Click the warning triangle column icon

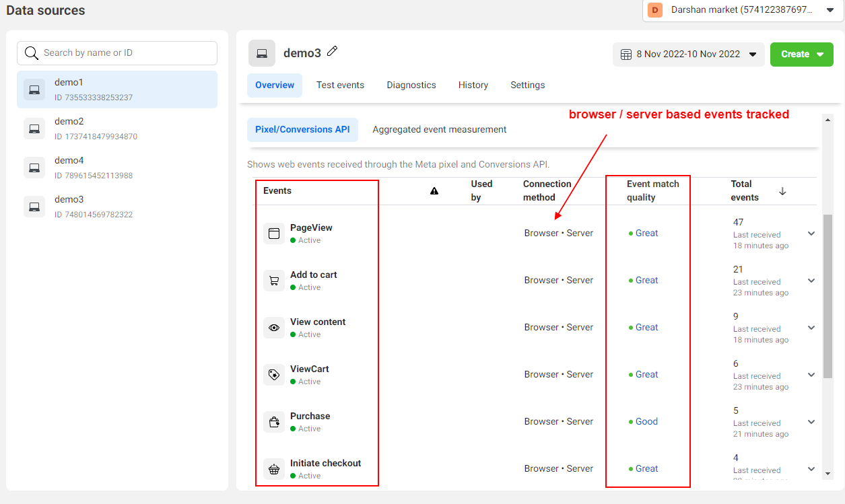click(x=434, y=191)
